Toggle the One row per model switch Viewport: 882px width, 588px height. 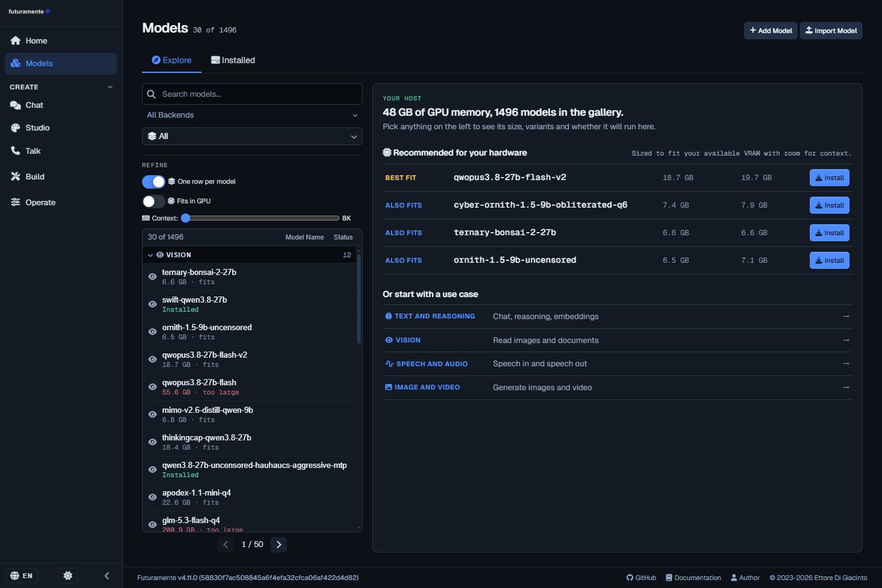pos(153,182)
